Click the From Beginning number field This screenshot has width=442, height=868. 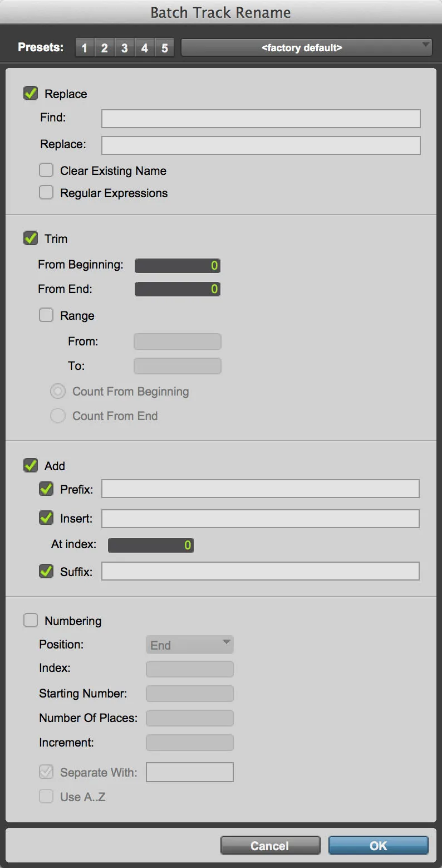[x=178, y=266]
